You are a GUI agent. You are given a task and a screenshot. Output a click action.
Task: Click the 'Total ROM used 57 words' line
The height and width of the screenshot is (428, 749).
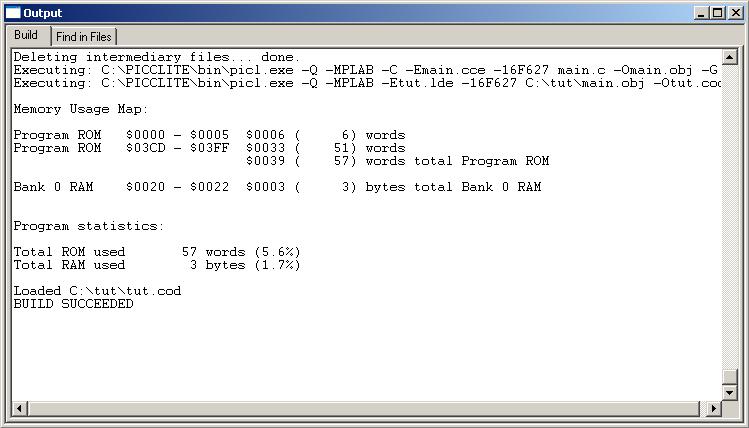coord(157,252)
